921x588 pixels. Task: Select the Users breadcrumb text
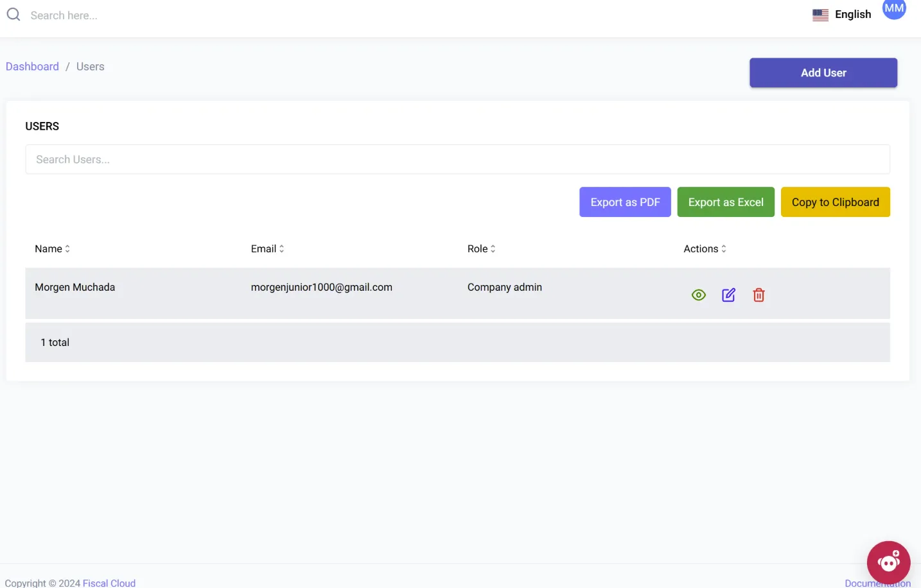pyautogui.click(x=90, y=67)
